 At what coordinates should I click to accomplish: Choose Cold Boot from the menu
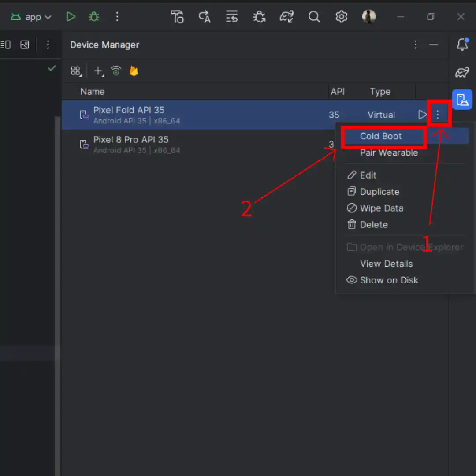(x=381, y=136)
